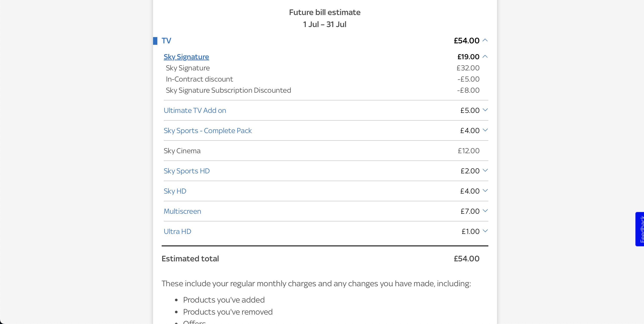Click the Sky HD label
Screen dimensions: 644x324
tap(175, 191)
